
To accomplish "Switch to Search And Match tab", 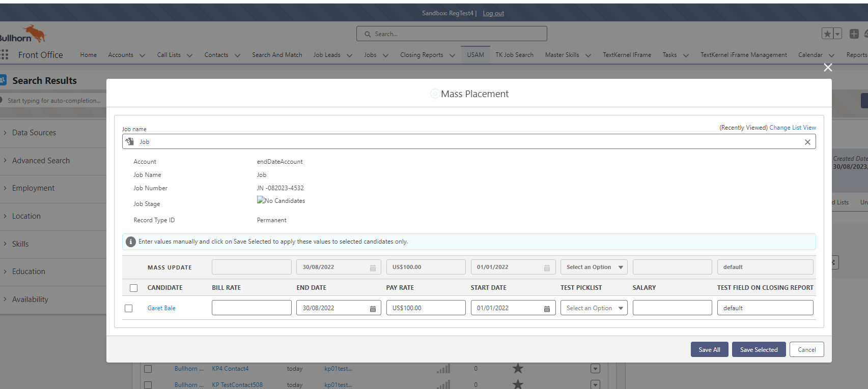I will [x=277, y=55].
